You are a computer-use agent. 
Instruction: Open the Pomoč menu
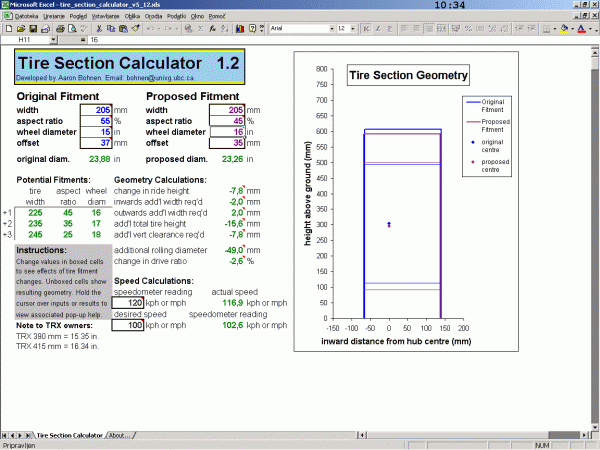(217, 16)
